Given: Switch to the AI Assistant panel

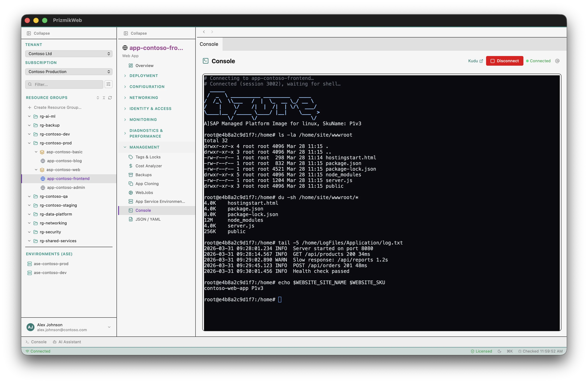Looking at the screenshot, I should [x=67, y=342].
